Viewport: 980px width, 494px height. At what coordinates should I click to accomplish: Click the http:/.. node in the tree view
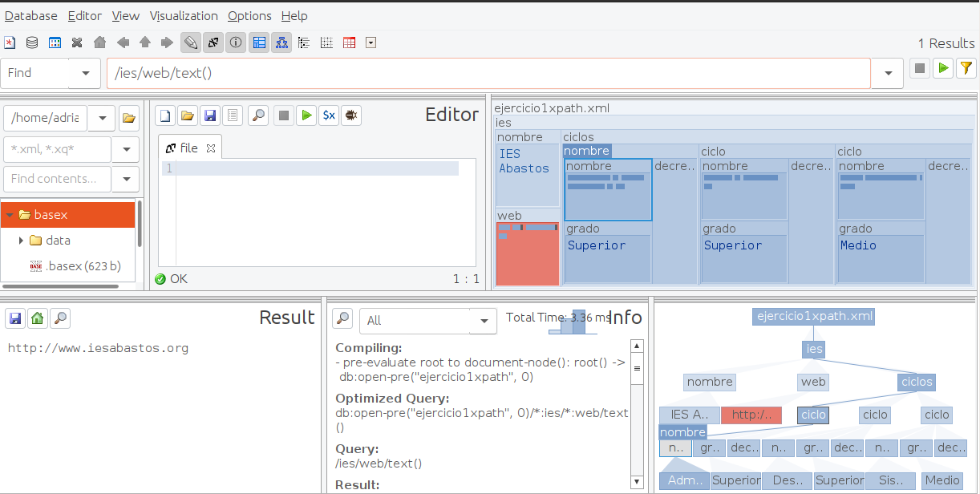point(751,415)
